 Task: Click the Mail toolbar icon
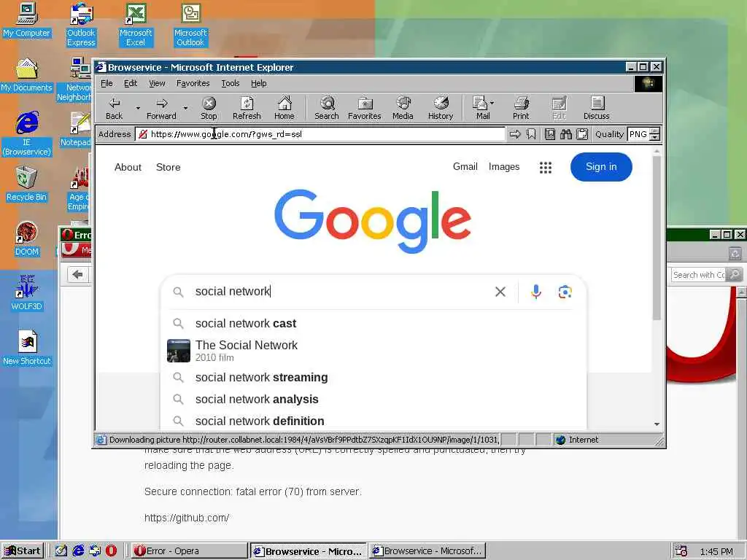[x=480, y=108]
